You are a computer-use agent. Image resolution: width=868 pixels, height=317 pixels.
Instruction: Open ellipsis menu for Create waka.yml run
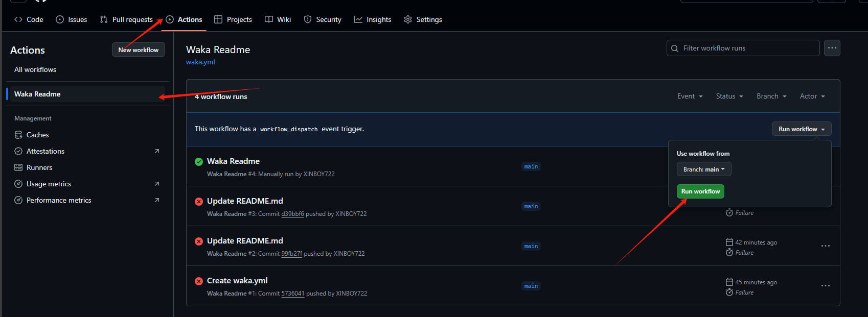826,286
